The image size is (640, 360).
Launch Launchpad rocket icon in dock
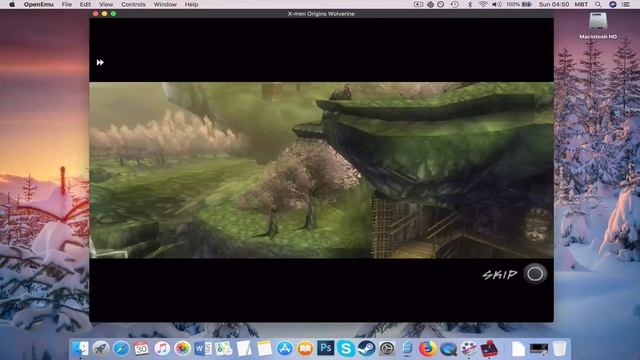pyautogui.click(x=100, y=349)
